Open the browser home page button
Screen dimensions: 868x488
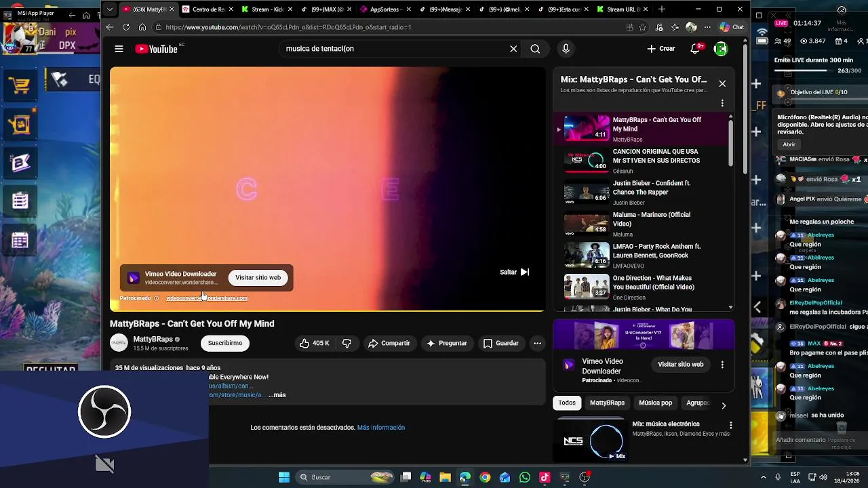[x=142, y=27]
